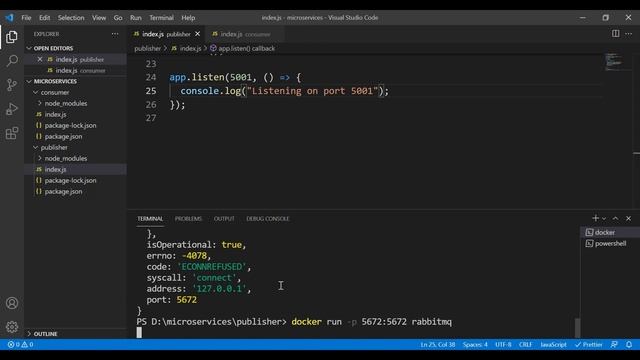This screenshot has width=640, height=360.
Task: Open Explorer more actions ellipsis
Action: pyautogui.click(x=115, y=34)
